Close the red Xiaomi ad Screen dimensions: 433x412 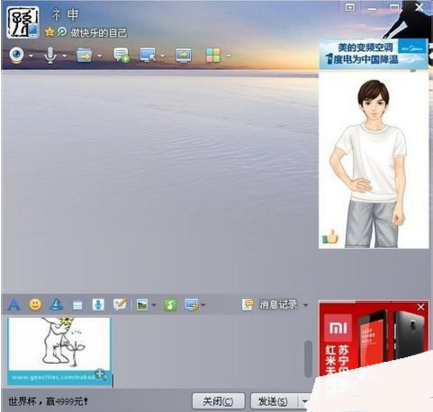[x=421, y=307]
